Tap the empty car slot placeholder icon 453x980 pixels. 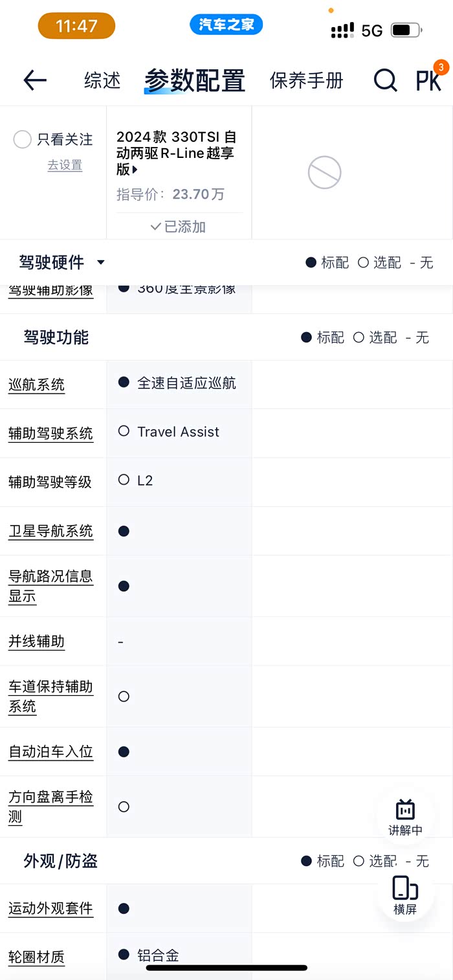324,172
